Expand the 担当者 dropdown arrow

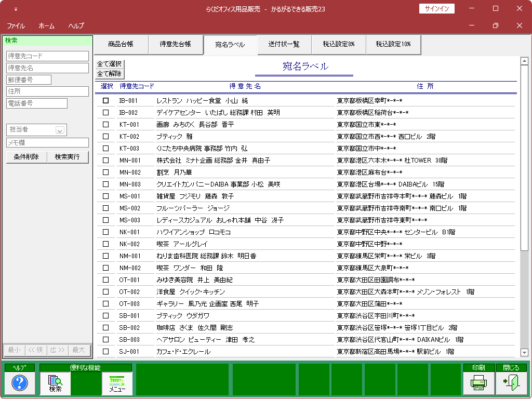click(60, 130)
